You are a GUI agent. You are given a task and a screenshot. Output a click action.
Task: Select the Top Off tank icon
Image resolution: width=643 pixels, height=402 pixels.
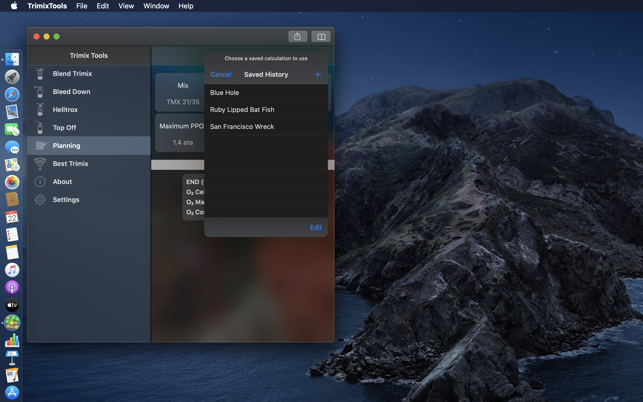40,128
